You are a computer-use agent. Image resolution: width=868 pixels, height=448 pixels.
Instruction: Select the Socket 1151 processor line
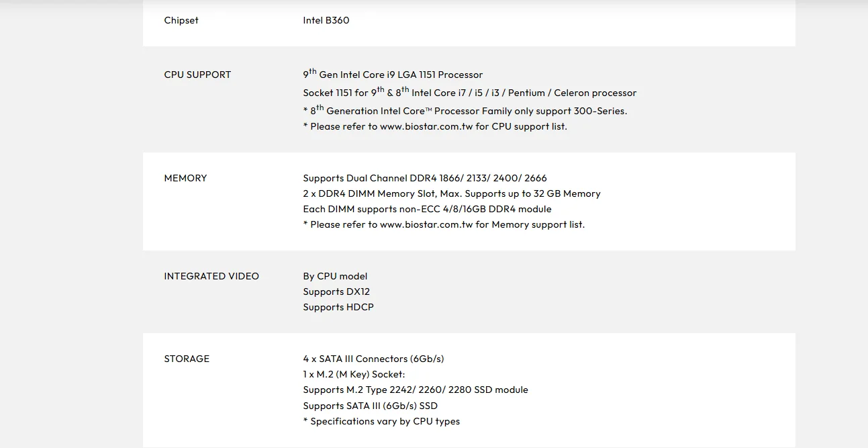pyautogui.click(x=469, y=93)
